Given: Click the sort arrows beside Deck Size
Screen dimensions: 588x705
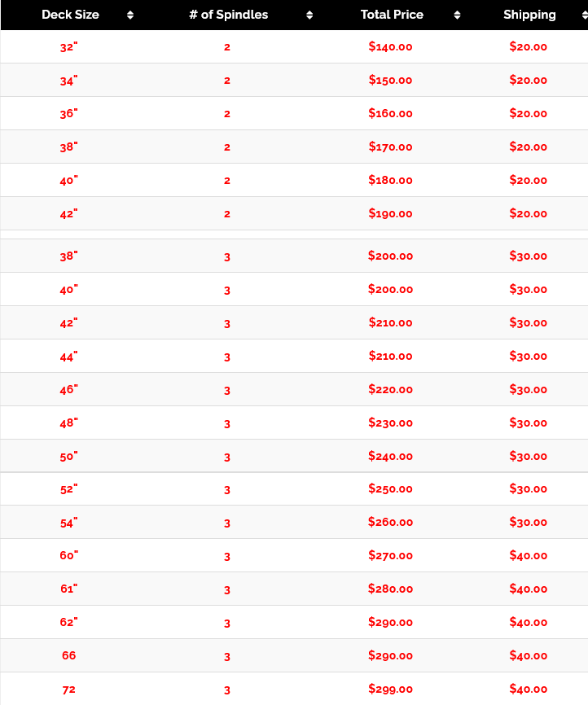Looking at the screenshot, I should 130,15.
